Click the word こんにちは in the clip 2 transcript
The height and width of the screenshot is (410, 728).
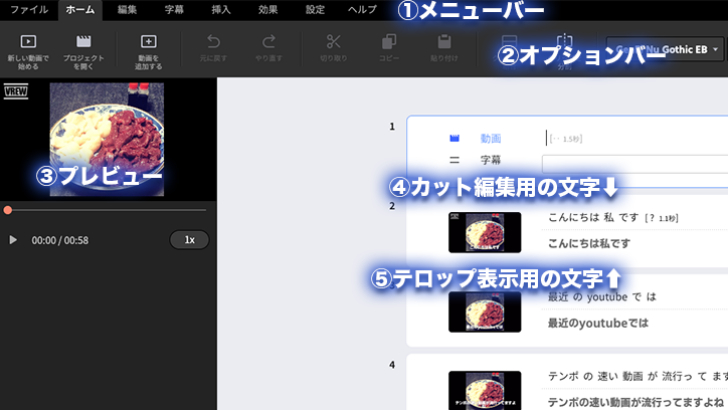click(x=574, y=217)
